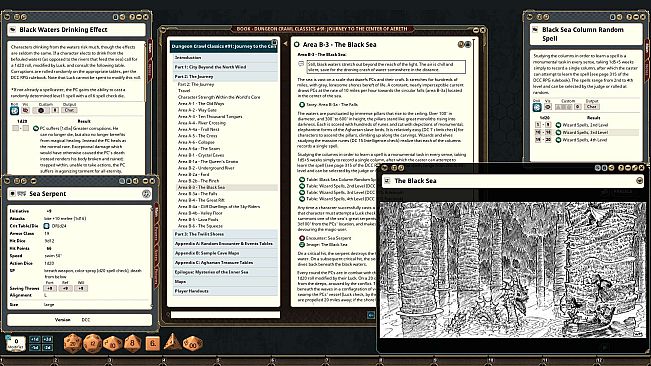Roll the percentile d00 die
Image resolution: width=651 pixels, height=366 pixels.
[x=193, y=343]
